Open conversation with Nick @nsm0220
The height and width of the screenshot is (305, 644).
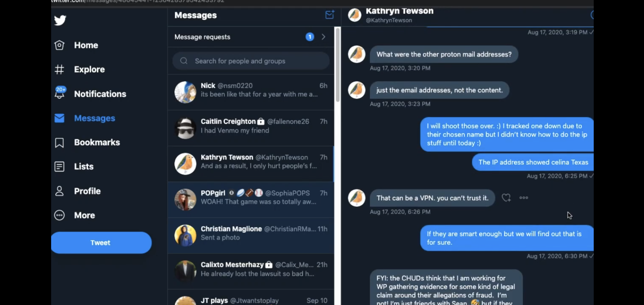pos(251,92)
